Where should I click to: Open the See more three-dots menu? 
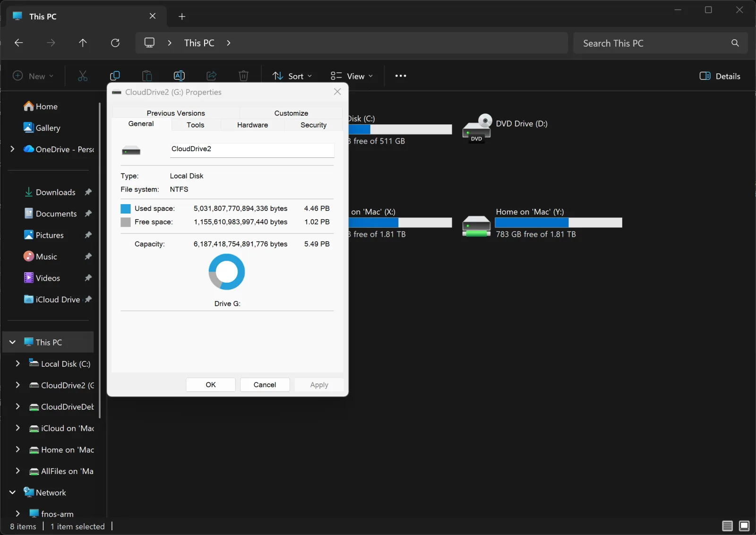pyautogui.click(x=401, y=76)
